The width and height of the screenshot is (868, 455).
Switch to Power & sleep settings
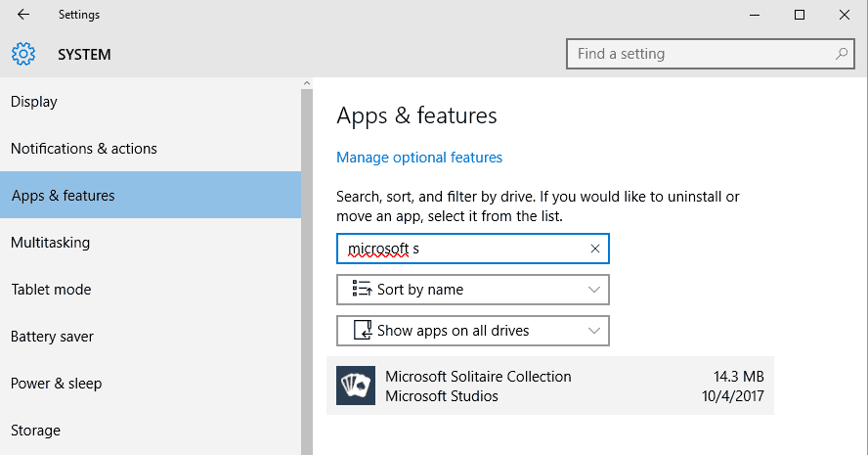(151, 383)
